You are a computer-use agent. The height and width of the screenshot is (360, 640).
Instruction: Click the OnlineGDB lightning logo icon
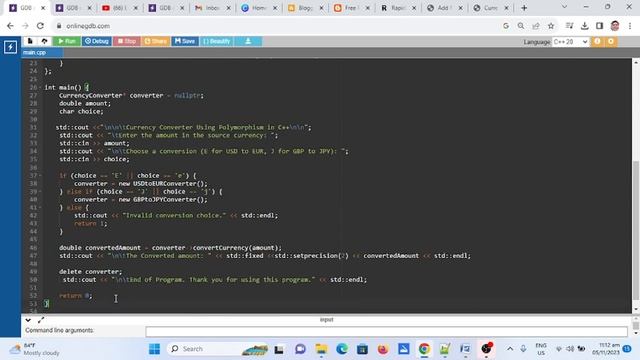[10, 47]
